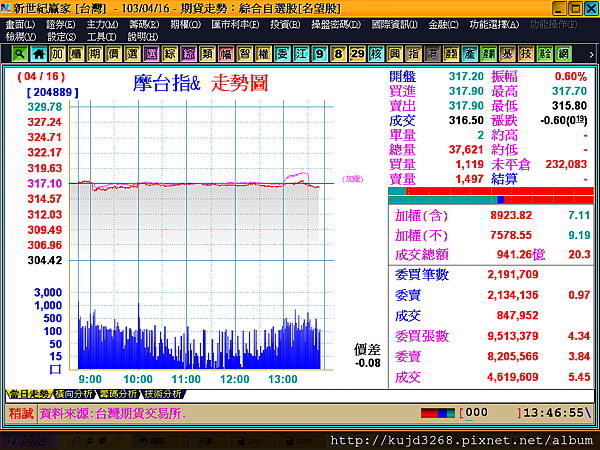Screen dimensions: 600x450
Task: Open the 匯市利率(F) menu
Action: [235, 24]
